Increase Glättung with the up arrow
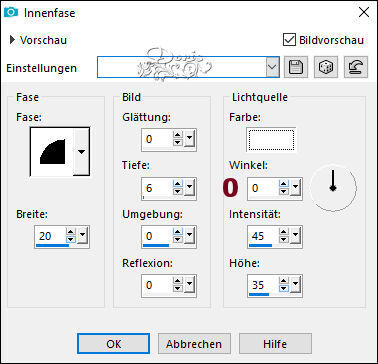 tap(178, 135)
